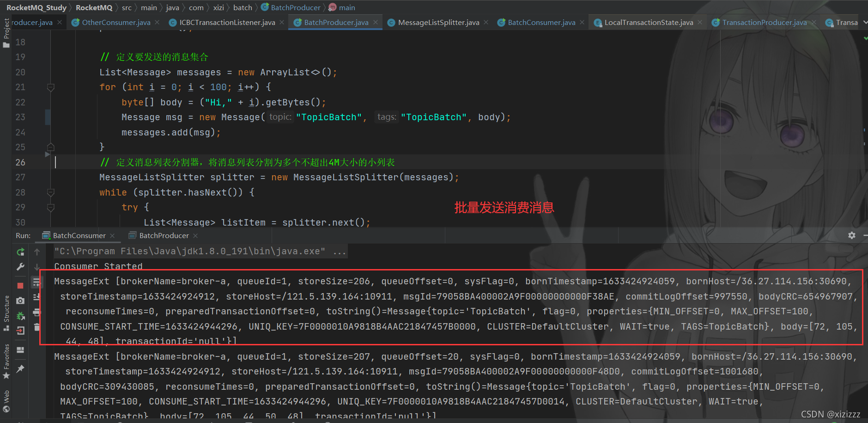This screenshot has width=868, height=423.
Task: Switch to BatchConsumer.java editor tab
Action: click(541, 22)
